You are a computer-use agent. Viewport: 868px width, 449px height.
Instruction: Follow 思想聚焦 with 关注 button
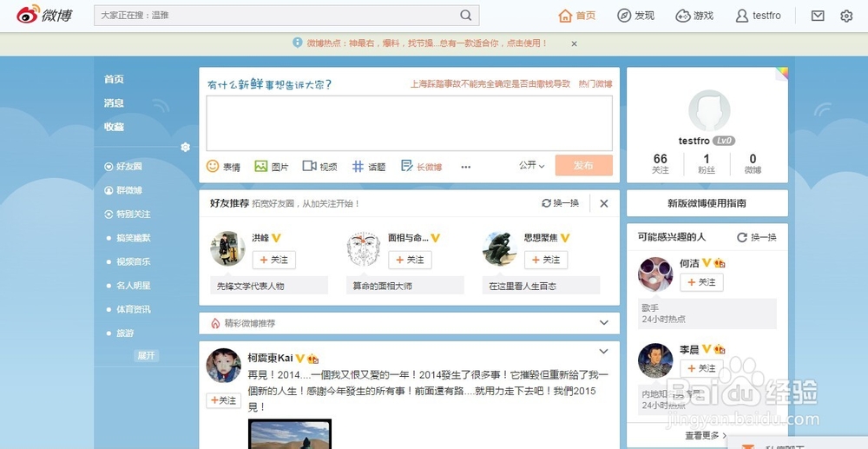[x=546, y=260]
